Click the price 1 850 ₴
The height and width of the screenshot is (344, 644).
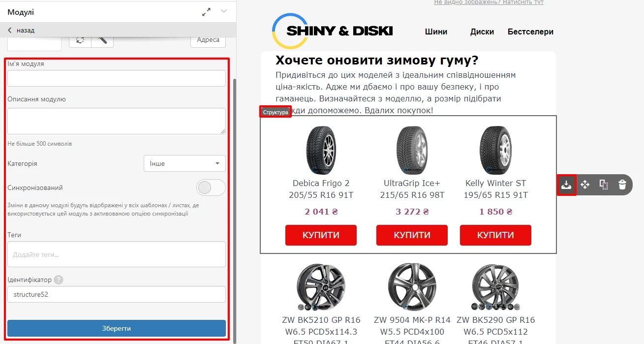point(495,212)
